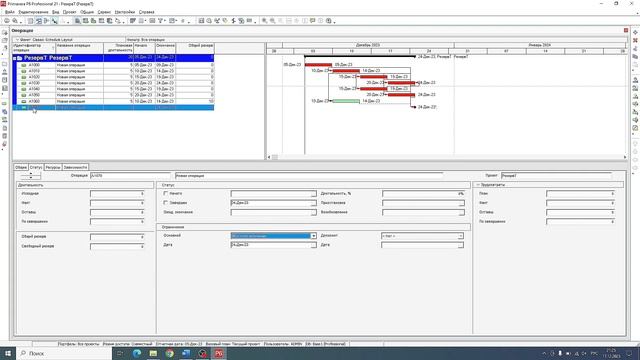Open File Explorer from the taskbar
Image resolution: width=640 pixels, height=360 pixels.
pyautogui.click(x=153, y=353)
